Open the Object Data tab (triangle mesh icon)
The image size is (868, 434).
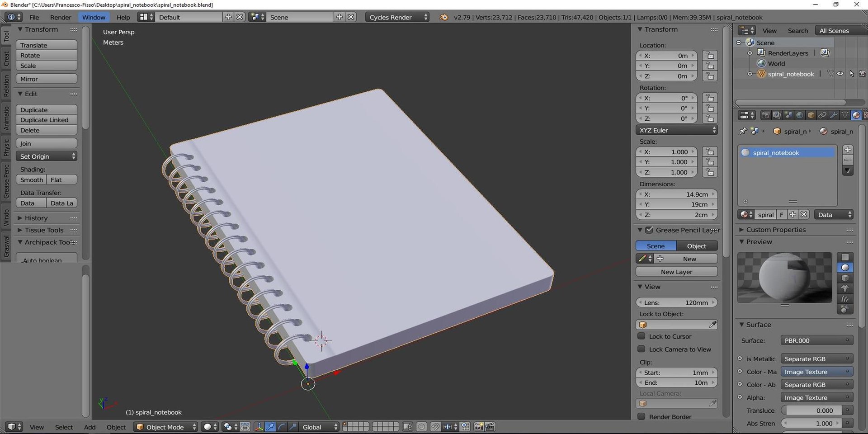point(845,115)
